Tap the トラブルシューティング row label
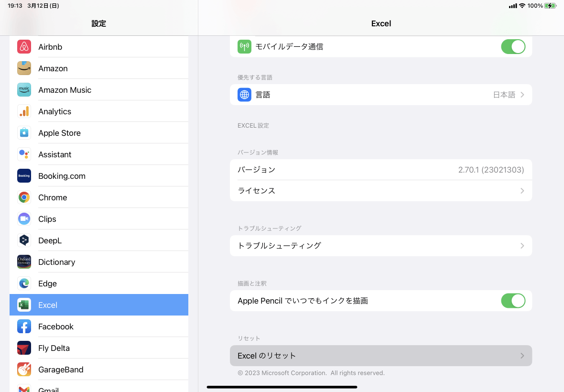 coord(279,246)
